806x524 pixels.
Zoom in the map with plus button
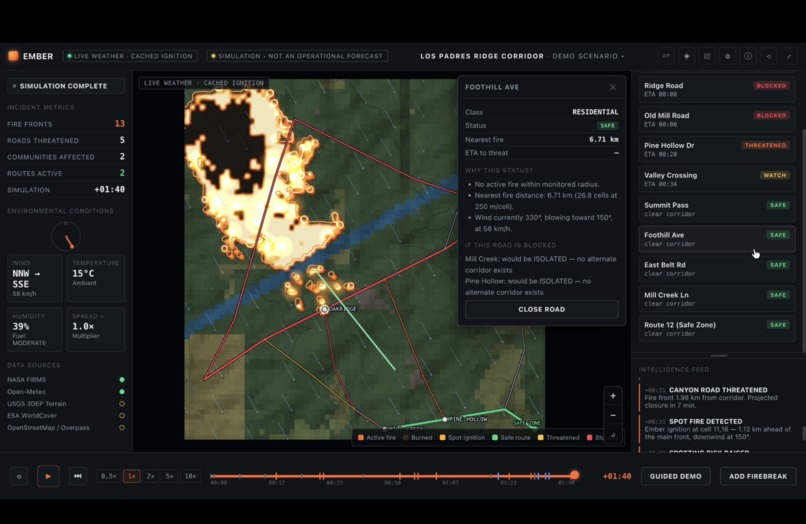coord(613,396)
